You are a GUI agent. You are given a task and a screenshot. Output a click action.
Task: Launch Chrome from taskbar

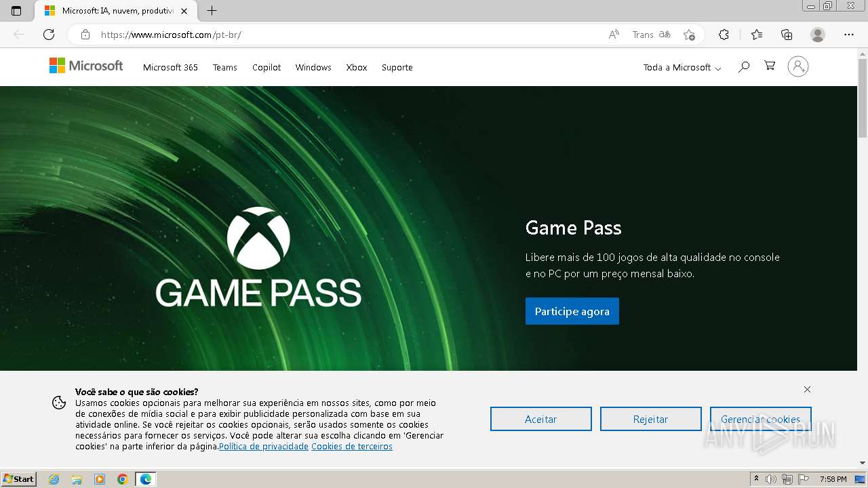(x=123, y=479)
